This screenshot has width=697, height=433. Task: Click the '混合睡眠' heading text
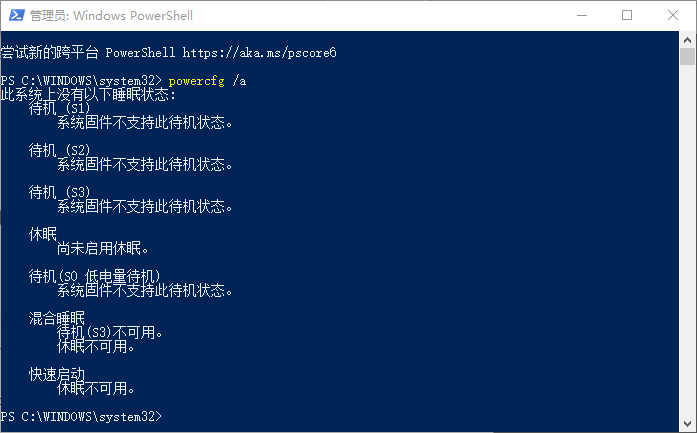coord(57,318)
